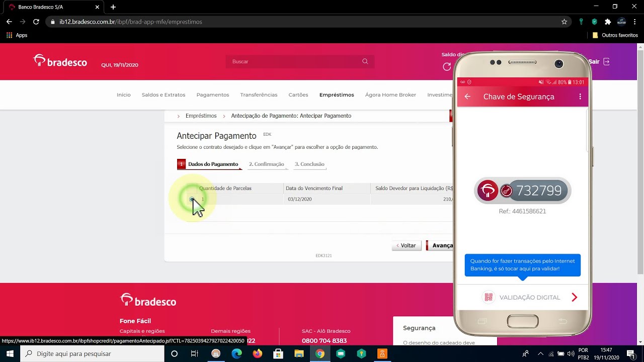Open the Apps shortcut in bookmarks bar

click(x=17, y=35)
